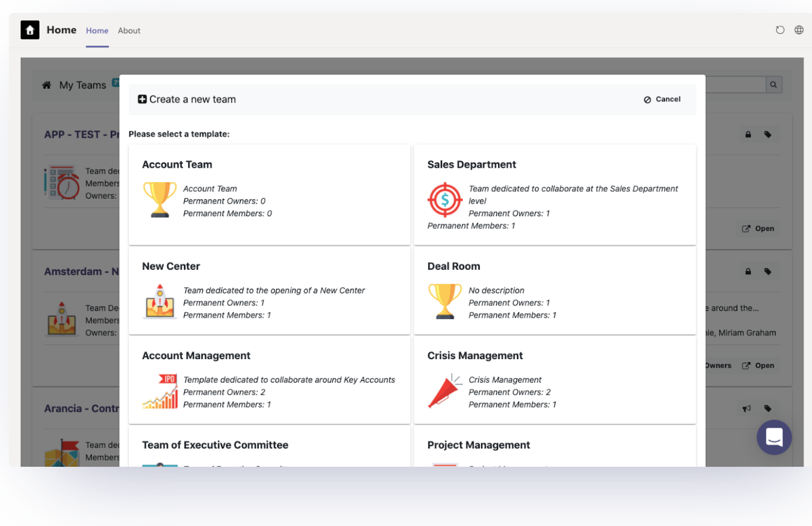Choose the Sales Department template title
Viewport: 812px width, 526px height.
471,164
